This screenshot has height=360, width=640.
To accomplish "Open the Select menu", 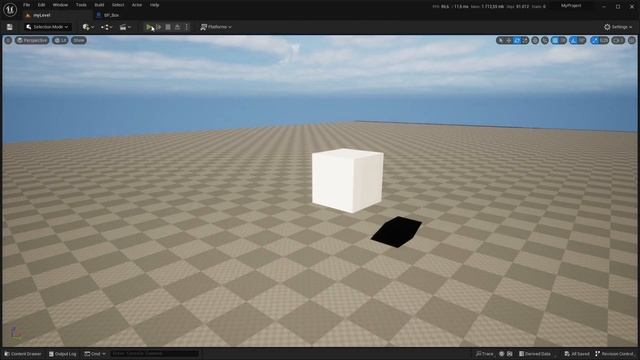I will pyautogui.click(x=118, y=5).
